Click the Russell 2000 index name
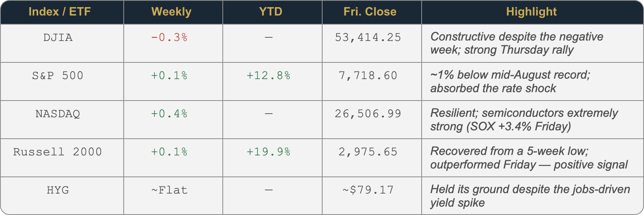644x215 pixels. [x=58, y=152]
